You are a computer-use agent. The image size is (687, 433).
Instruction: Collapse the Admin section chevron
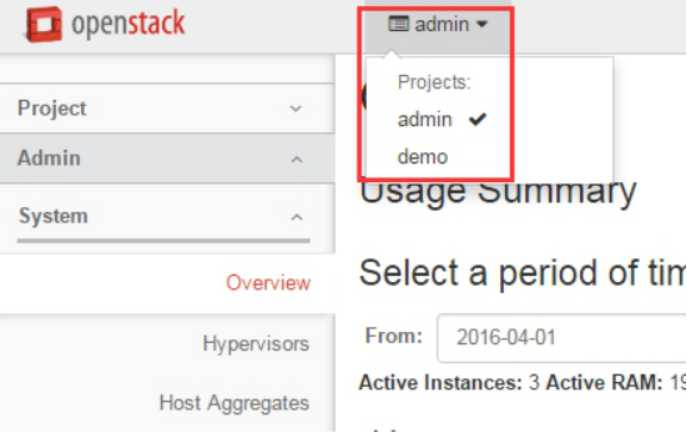(296, 159)
